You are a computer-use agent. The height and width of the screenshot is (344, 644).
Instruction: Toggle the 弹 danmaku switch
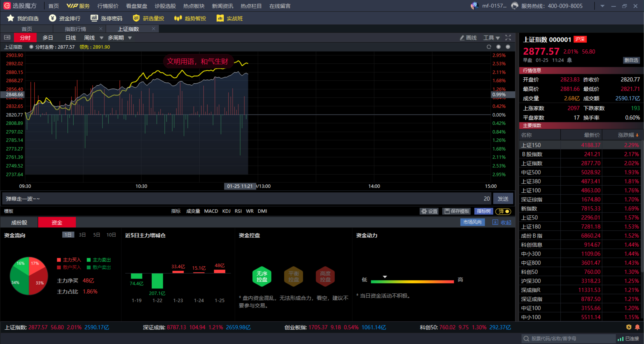click(503, 211)
